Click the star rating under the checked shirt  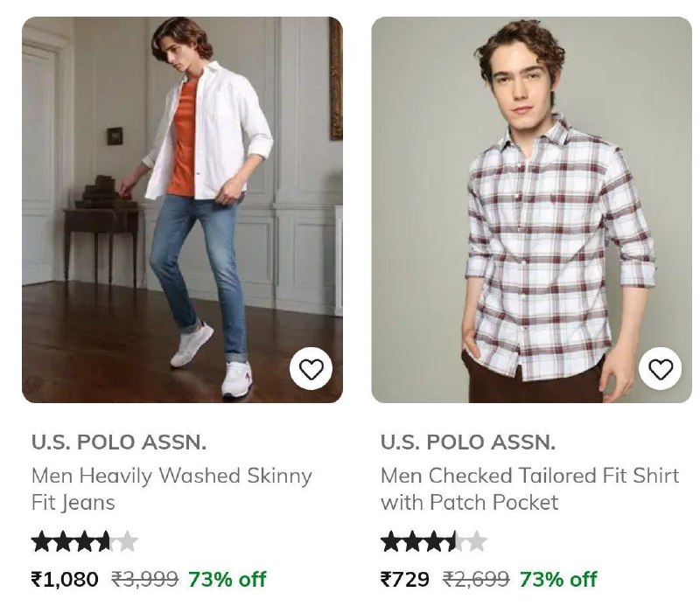coord(434,542)
